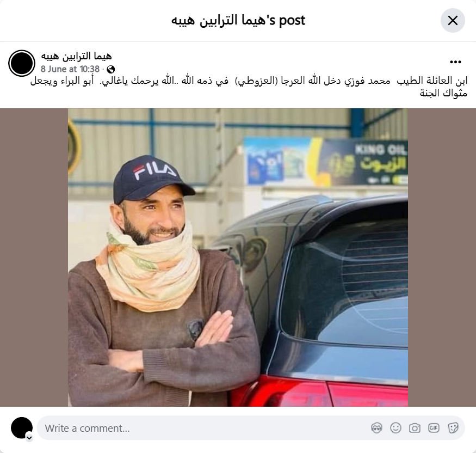Viewport: 476px width, 453px height.
Task: Open the photo of man in FILA cap
Action: tap(238, 258)
